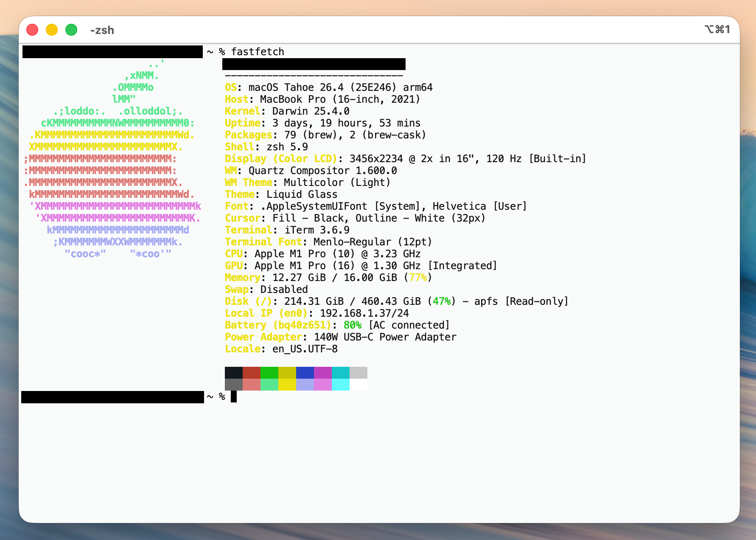Select the dark magenta color swatch
Viewport: 756px width, 540px height.
pos(323,373)
